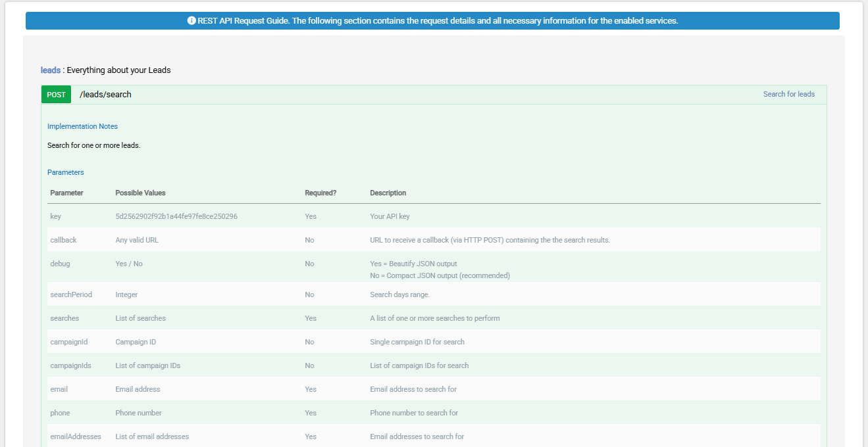This screenshot has height=447, width=868.
Task: Click 'Single campaign ID for search' description
Action: tap(417, 342)
